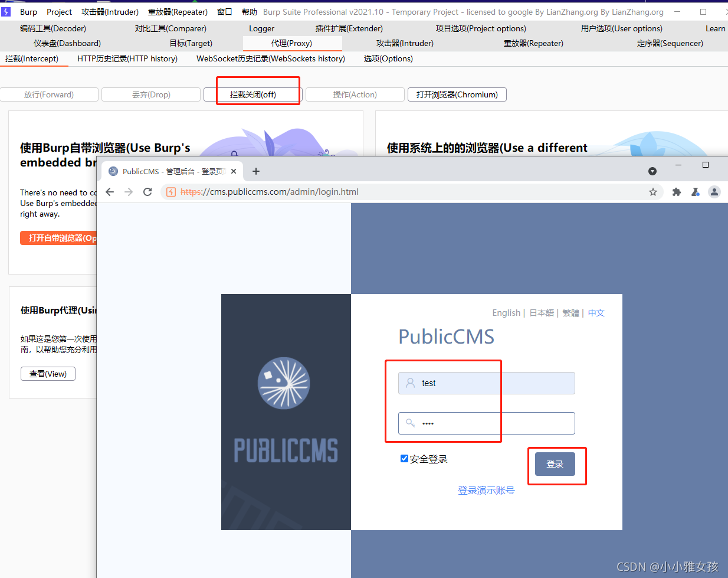Open HTTP历史记录(HTTP history) sub-tab
This screenshot has width=728, height=578.
tap(127, 58)
